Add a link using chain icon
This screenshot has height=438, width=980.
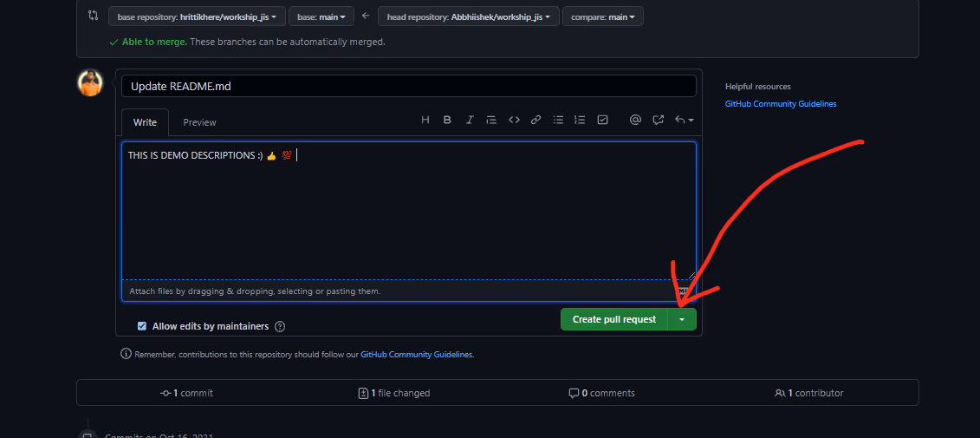[535, 121]
